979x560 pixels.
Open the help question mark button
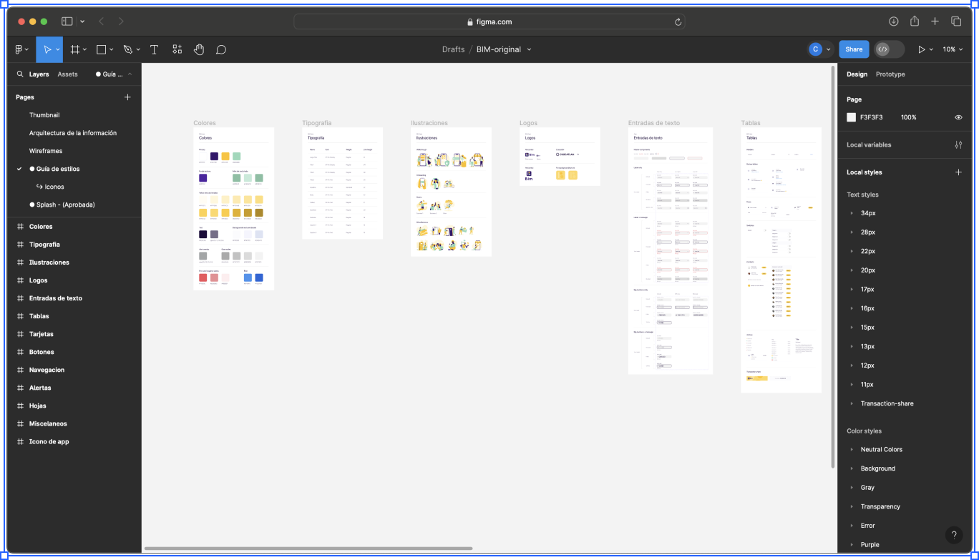click(x=954, y=535)
